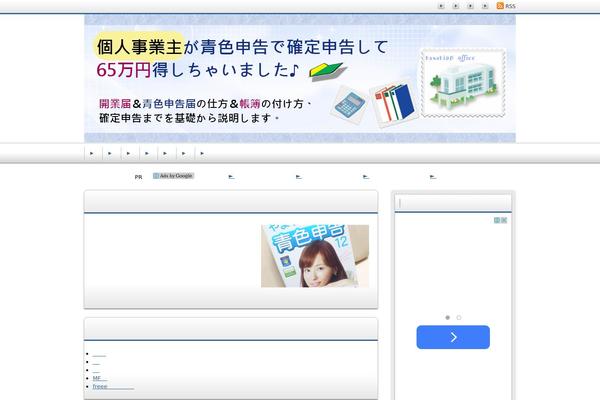Select the second arrow item in the main navigation bar
The image size is (600, 400).
click(x=110, y=153)
